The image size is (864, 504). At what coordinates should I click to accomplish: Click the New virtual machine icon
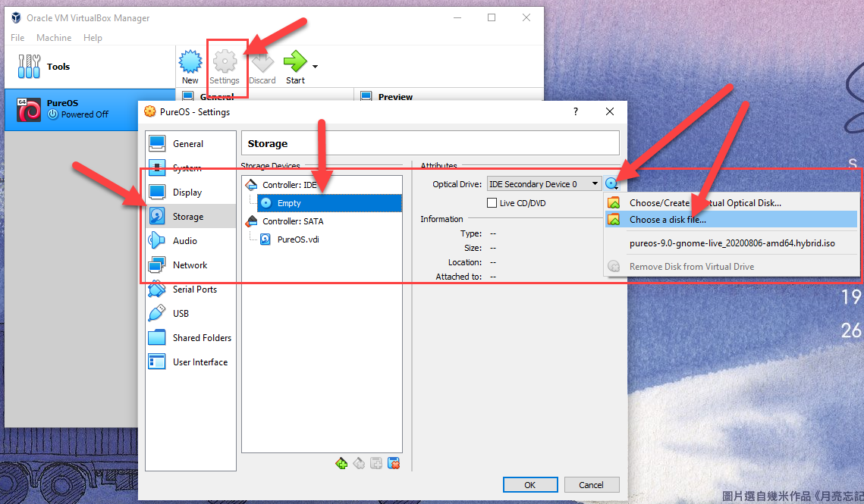click(x=190, y=67)
